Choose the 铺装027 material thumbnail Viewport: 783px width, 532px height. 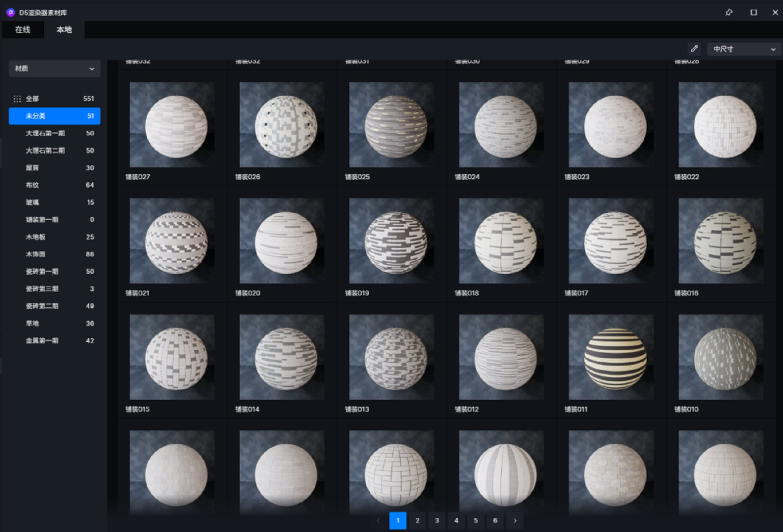tap(172, 125)
